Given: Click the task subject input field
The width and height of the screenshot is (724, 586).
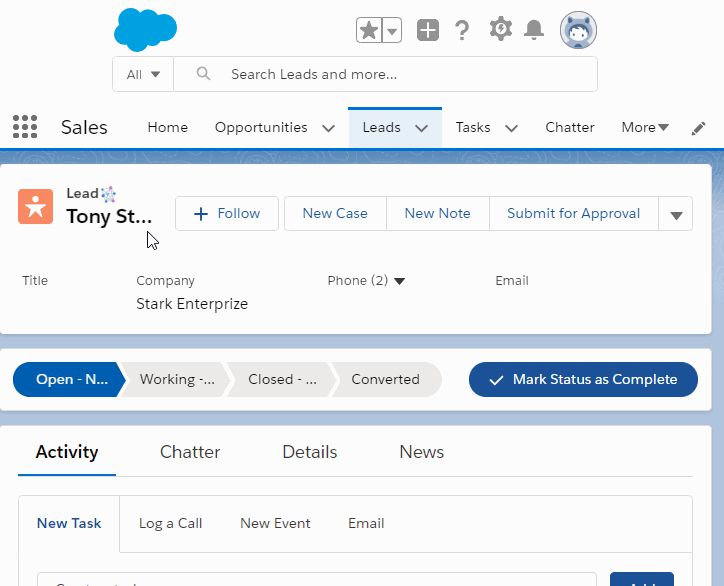Looking at the screenshot, I should tap(317, 580).
